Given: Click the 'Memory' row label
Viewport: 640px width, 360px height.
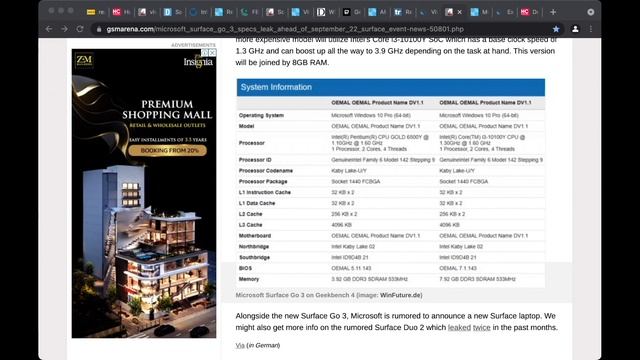Looking at the screenshot, I should (x=249, y=279).
